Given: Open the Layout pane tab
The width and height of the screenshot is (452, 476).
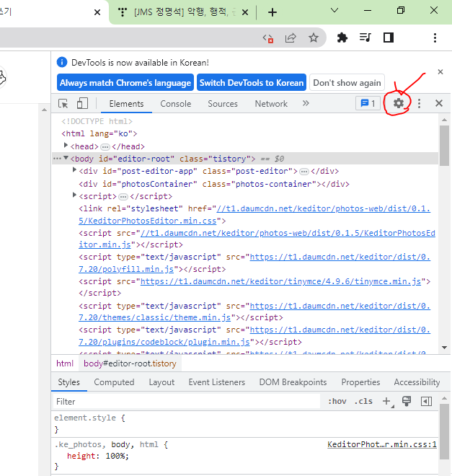Looking at the screenshot, I should point(161,382).
